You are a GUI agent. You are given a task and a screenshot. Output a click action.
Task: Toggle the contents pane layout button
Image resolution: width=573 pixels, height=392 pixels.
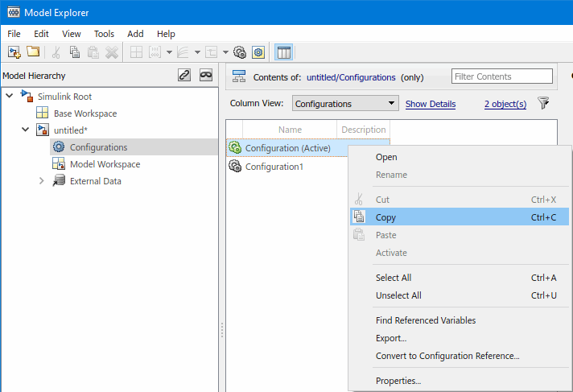click(283, 52)
